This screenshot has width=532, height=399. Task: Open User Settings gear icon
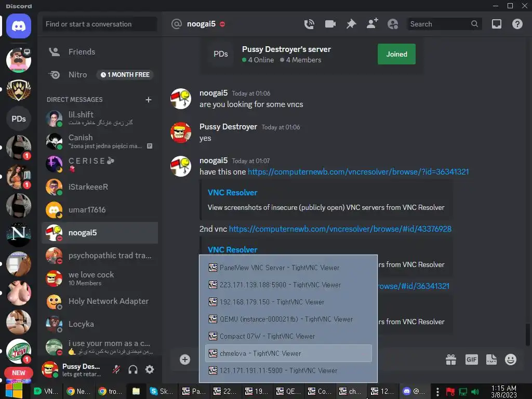[x=150, y=369]
